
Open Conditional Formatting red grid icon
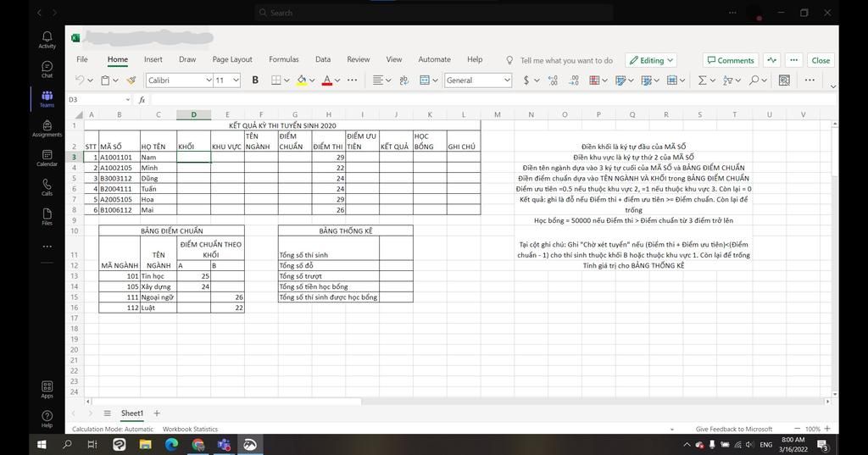pyautogui.click(x=594, y=80)
